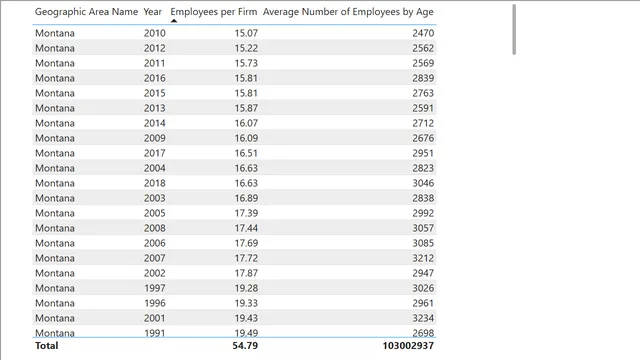Click the 16.07 employees per firm value

[x=246, y=123]
